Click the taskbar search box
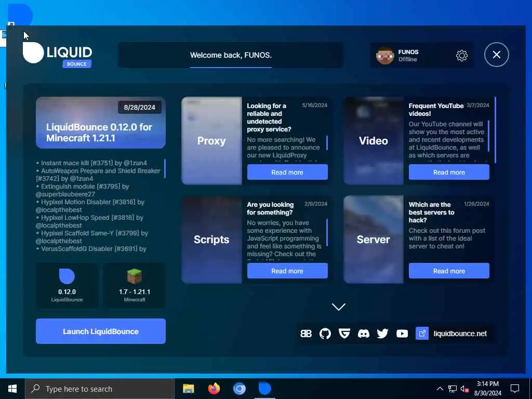Screen dimensions: 532x399 [99, 389]
